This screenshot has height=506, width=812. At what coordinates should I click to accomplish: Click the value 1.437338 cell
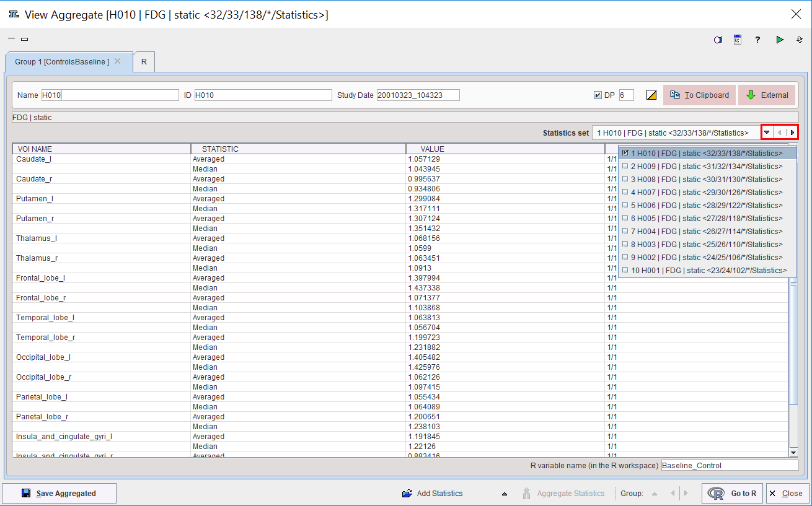pos(505,288)
